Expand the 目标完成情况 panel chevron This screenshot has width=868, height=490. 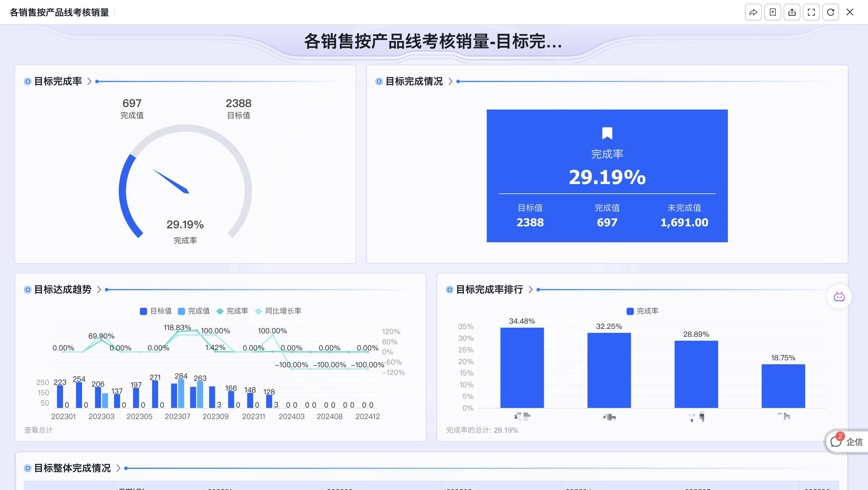tap(450, 81)
